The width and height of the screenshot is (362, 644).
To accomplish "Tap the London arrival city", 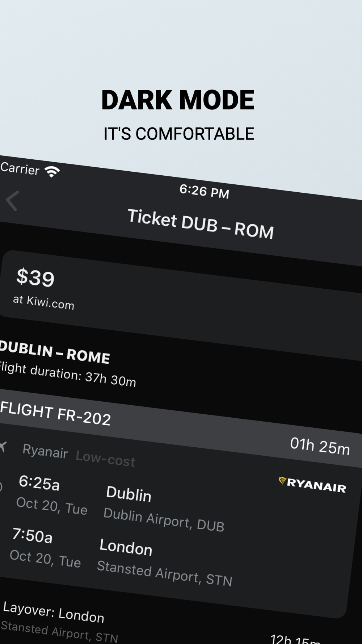I will click(x=126, y=547).
